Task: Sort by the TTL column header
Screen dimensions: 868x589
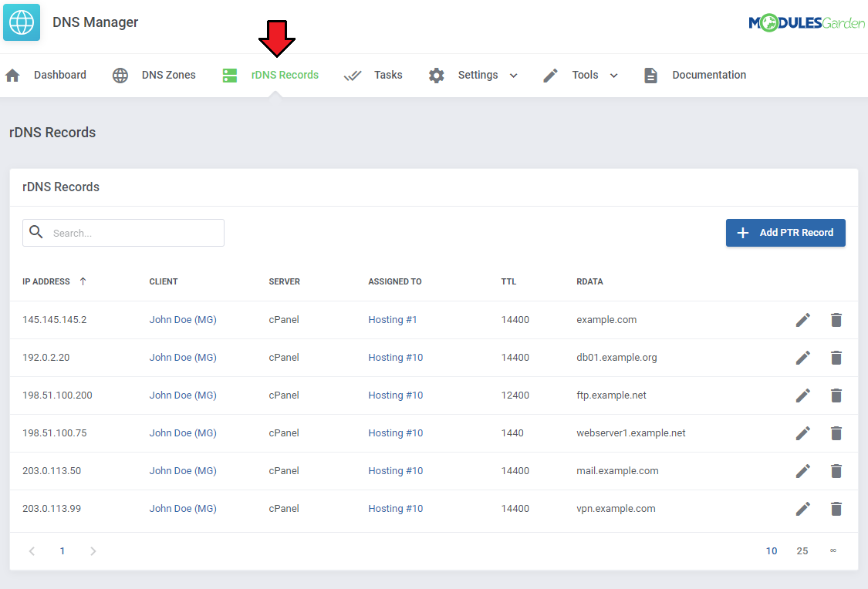Action: click(x=508, y=281)
